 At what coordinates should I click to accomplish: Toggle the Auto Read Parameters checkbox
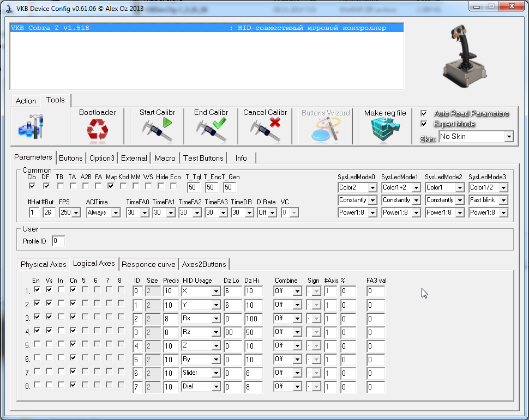pyautogui.click(x=424, y=113)
